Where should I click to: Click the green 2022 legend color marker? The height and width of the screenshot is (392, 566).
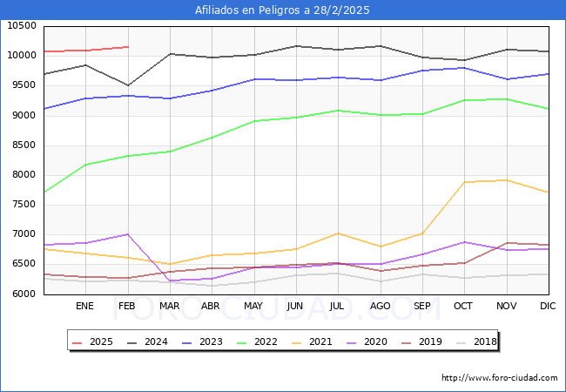click(x=242, y=342)
